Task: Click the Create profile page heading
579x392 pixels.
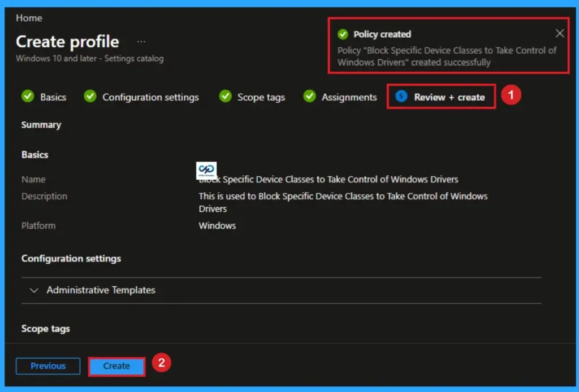Action: pos(68,42)
